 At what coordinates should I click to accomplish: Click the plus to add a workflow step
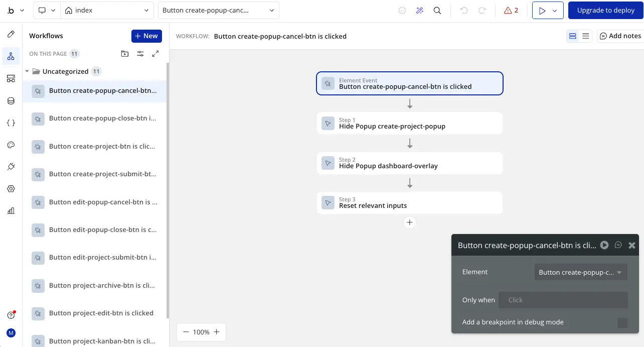coord(410,222)
